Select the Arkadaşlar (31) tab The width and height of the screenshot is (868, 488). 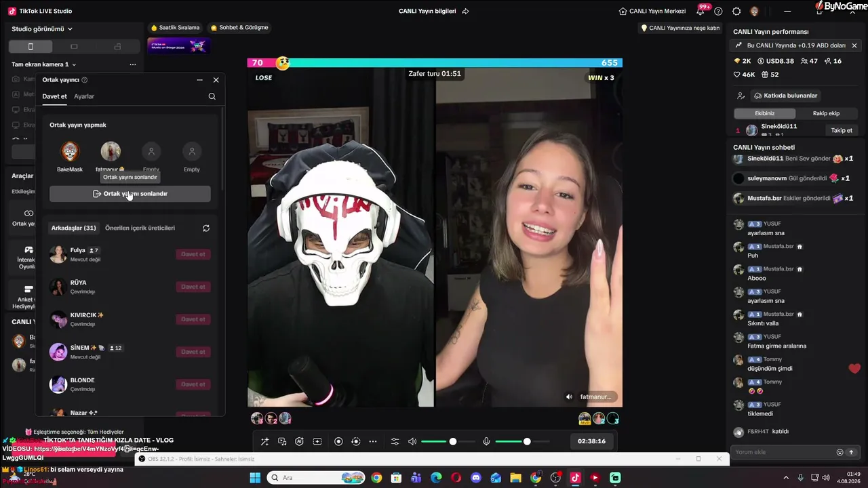[x=74, y=228]
